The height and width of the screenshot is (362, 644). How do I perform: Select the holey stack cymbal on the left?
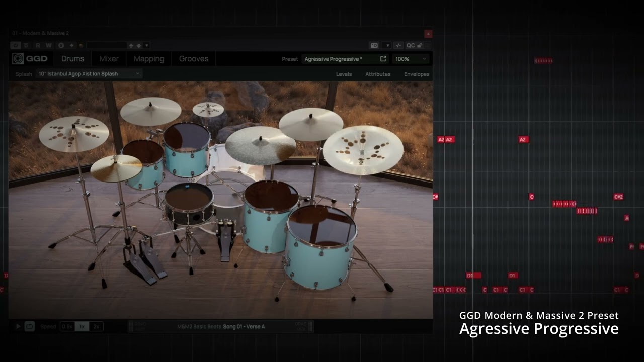(x=73, y=133)
